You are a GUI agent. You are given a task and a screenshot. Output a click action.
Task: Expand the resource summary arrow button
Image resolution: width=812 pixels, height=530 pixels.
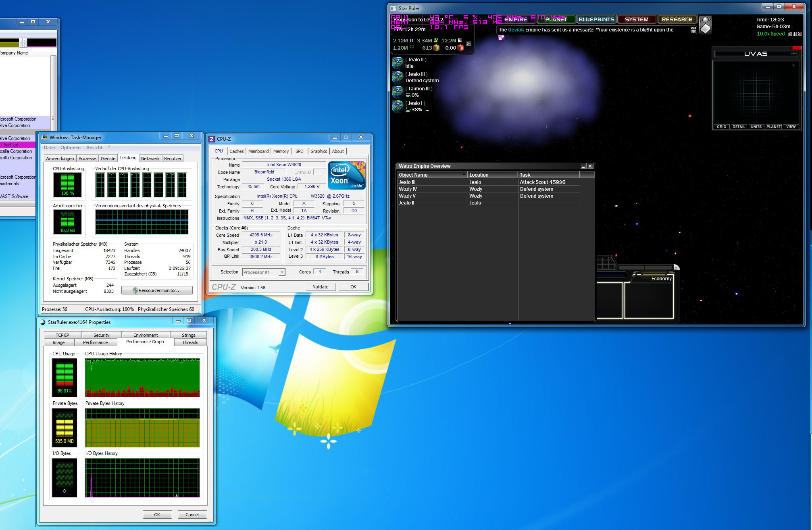click(468, 44)
